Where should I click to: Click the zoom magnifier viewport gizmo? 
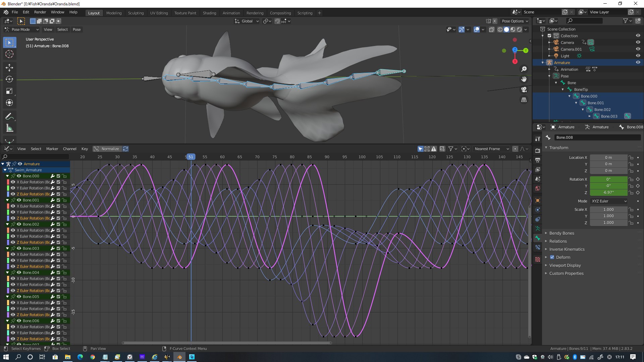click(x=524, y=69)
